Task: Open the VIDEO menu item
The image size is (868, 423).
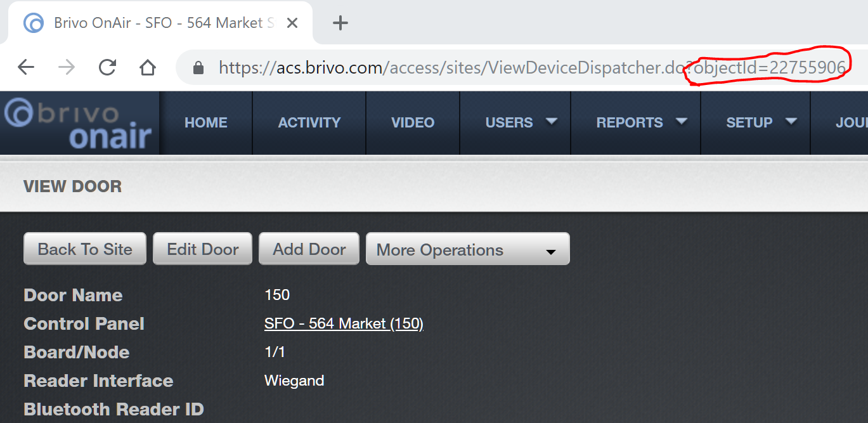Action: click(413, 122)
